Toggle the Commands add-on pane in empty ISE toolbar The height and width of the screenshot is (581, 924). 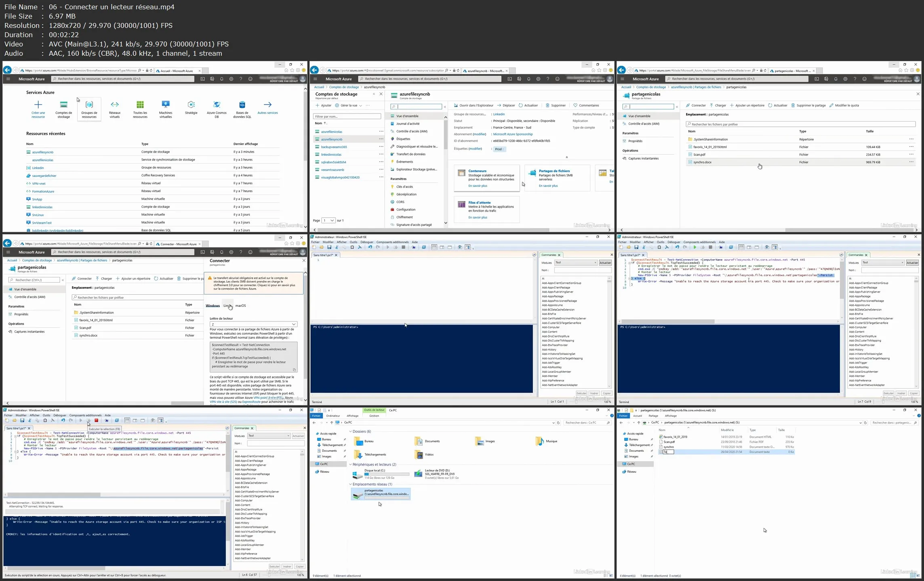(x=467, y=247)
